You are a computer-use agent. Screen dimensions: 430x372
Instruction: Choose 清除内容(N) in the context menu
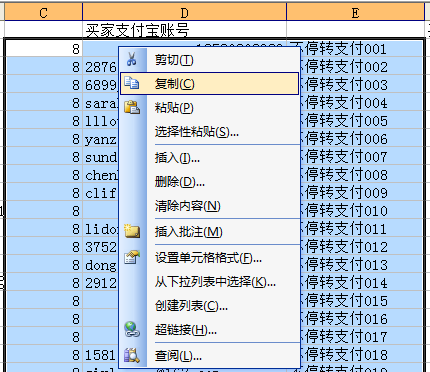[209, 206]
